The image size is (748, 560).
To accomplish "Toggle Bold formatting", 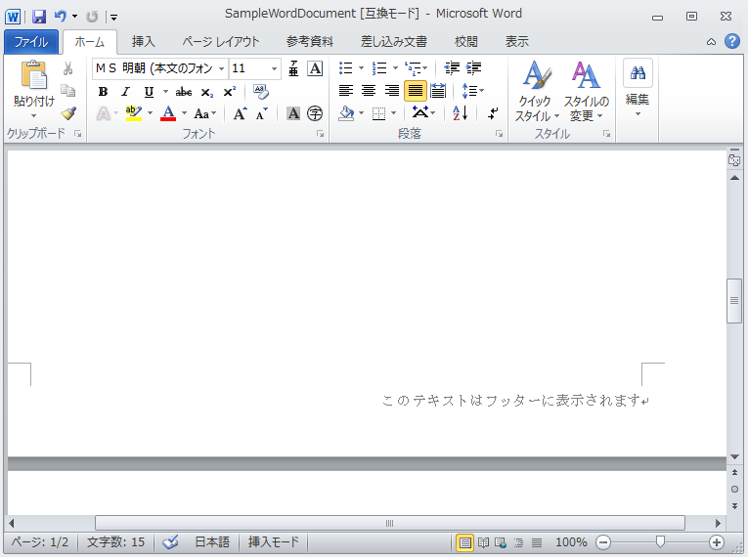I will 103,92.
